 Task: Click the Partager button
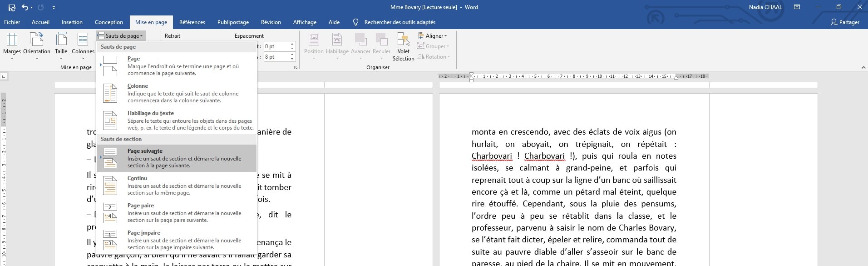pyautogui.click(x=845, y=22)
